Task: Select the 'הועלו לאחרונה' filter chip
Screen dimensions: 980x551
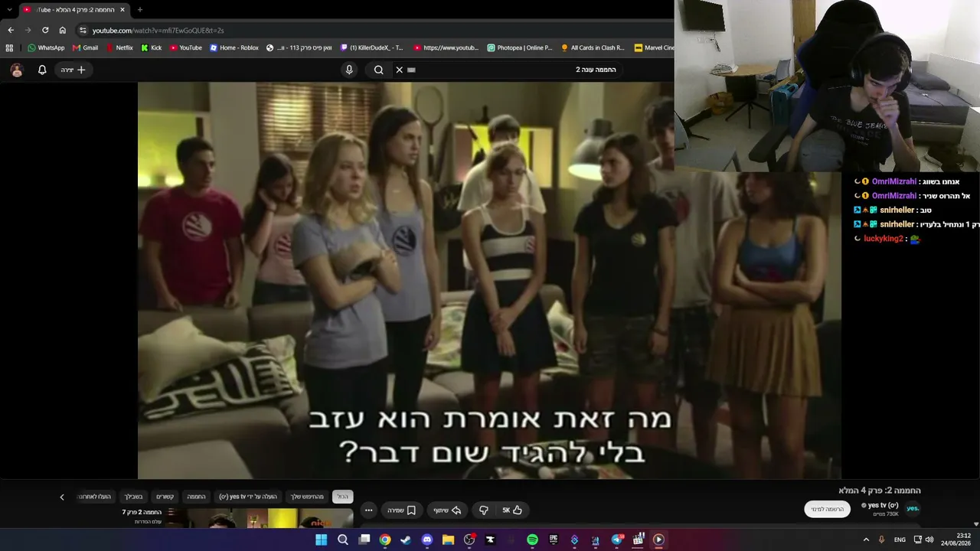Action: [96, 497]
